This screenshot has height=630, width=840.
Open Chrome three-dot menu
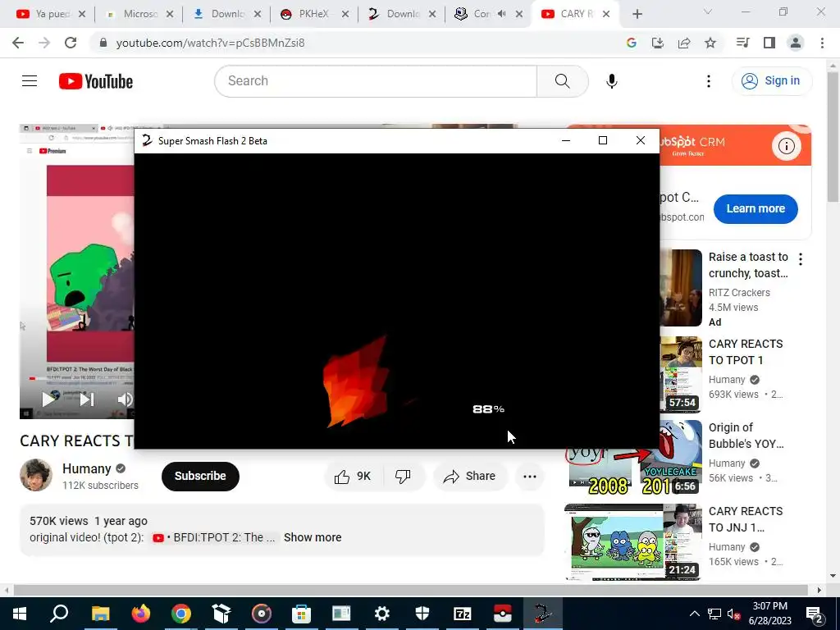(x=822, y=43)
